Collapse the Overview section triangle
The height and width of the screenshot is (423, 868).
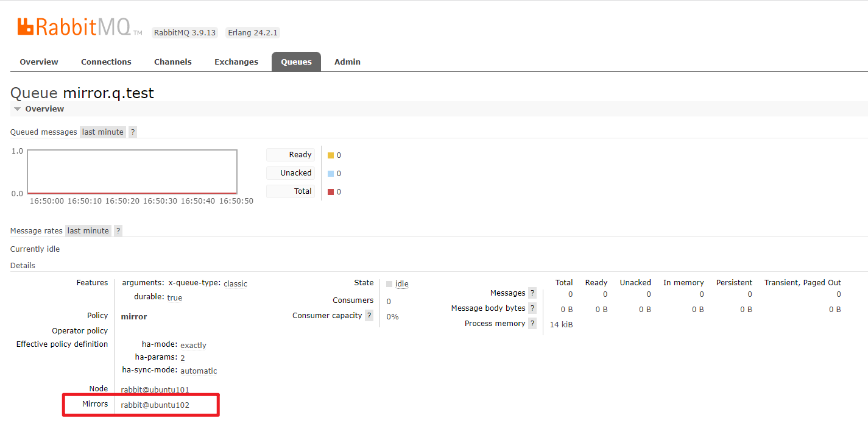click(18, 109)
